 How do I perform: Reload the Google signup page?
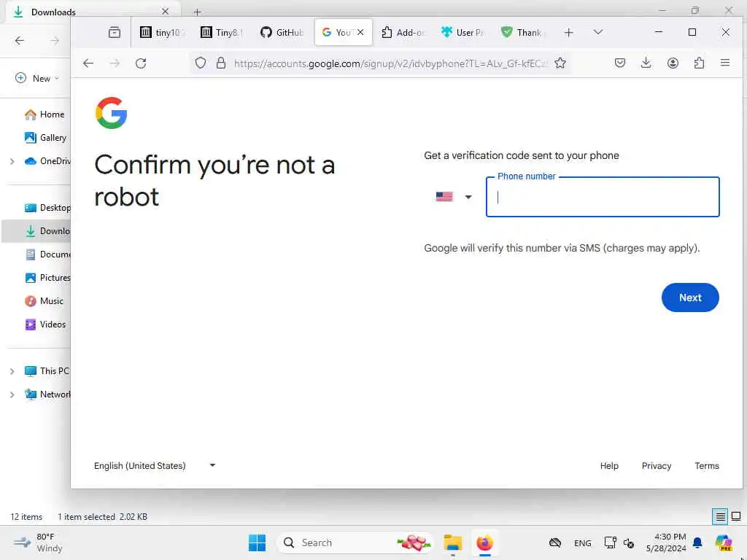(141, 63)
